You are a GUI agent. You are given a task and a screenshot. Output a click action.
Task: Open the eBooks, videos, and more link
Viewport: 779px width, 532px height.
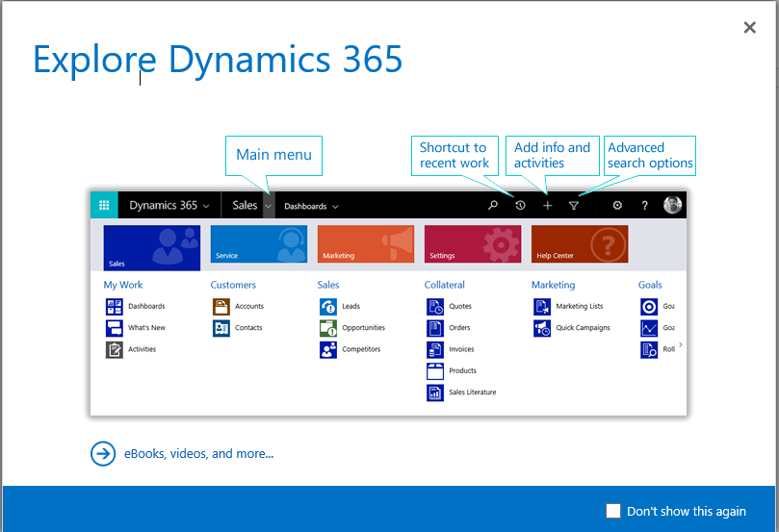click(x=198, y=453)
